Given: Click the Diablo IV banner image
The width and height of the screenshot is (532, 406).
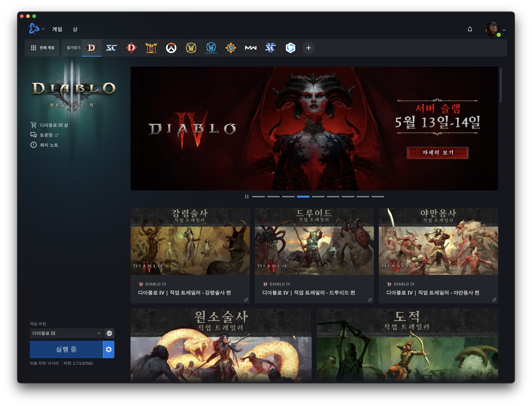Looking at the screenshot, I should coord(314,128).
